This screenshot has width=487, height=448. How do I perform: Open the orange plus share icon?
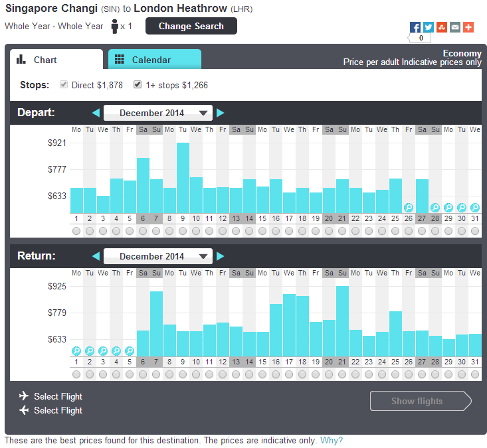tap(468, 27)
